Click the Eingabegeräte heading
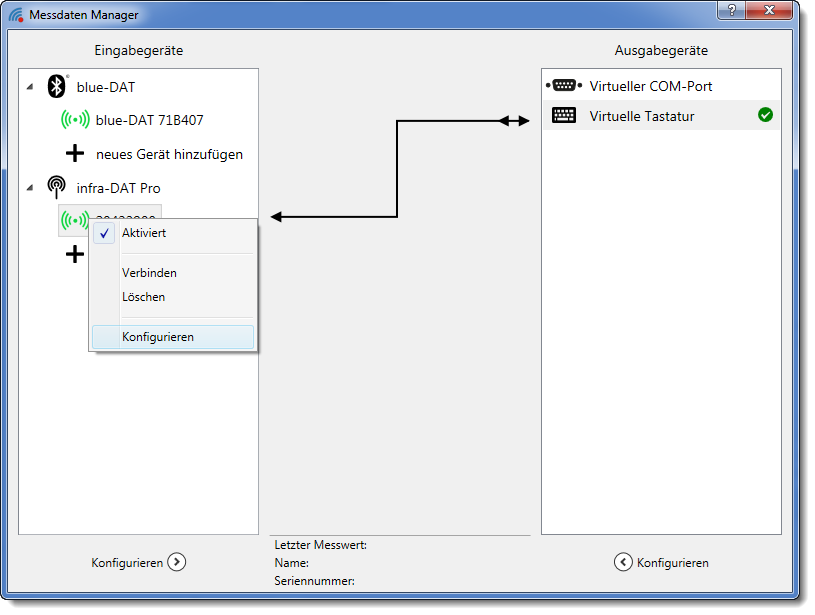 click(139, 50)
